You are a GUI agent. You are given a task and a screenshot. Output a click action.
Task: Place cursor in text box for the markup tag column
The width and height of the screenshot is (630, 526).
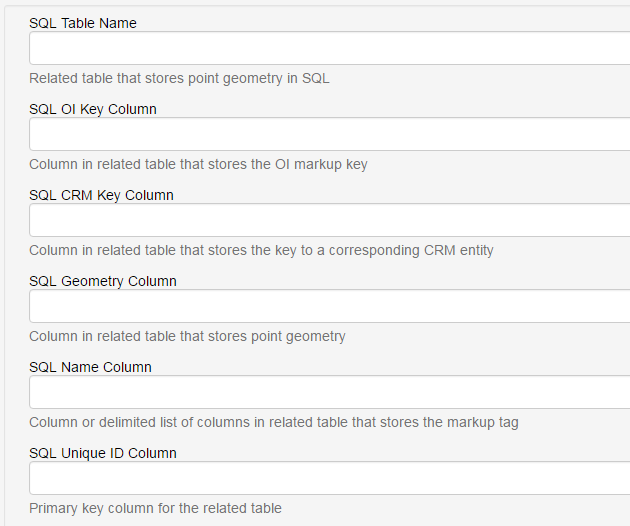(330, 392)
